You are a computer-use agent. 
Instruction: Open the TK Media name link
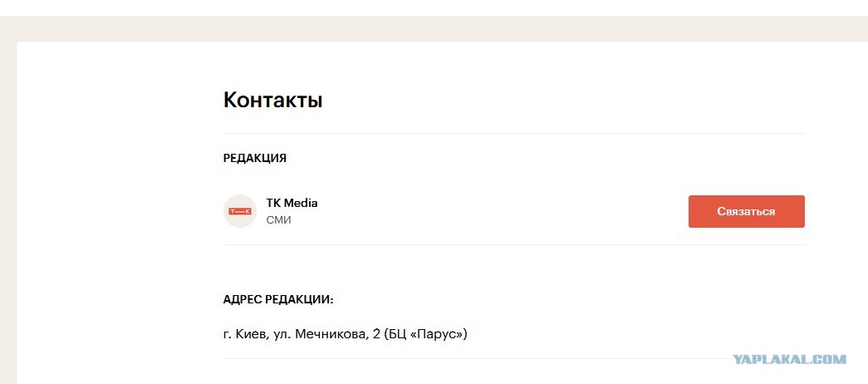(292, 203)
